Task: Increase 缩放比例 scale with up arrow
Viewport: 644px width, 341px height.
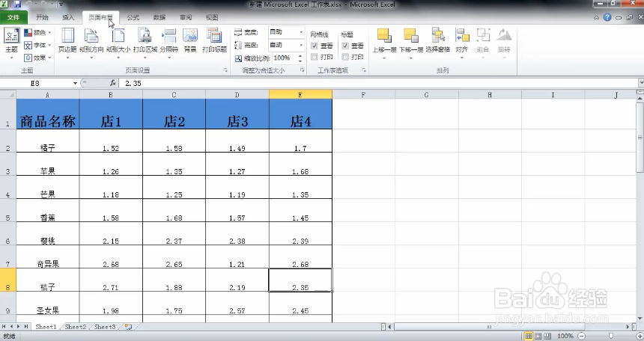Action: click(x=300, y=56)
